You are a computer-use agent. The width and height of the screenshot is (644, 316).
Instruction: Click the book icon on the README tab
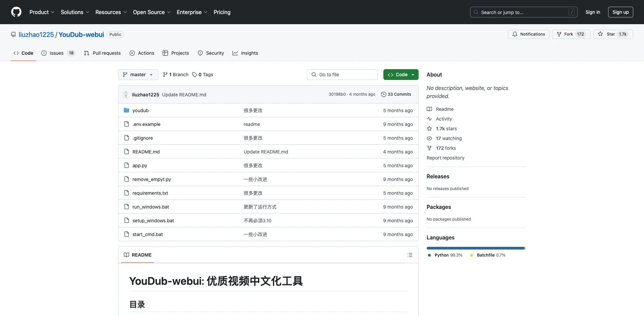126,255
